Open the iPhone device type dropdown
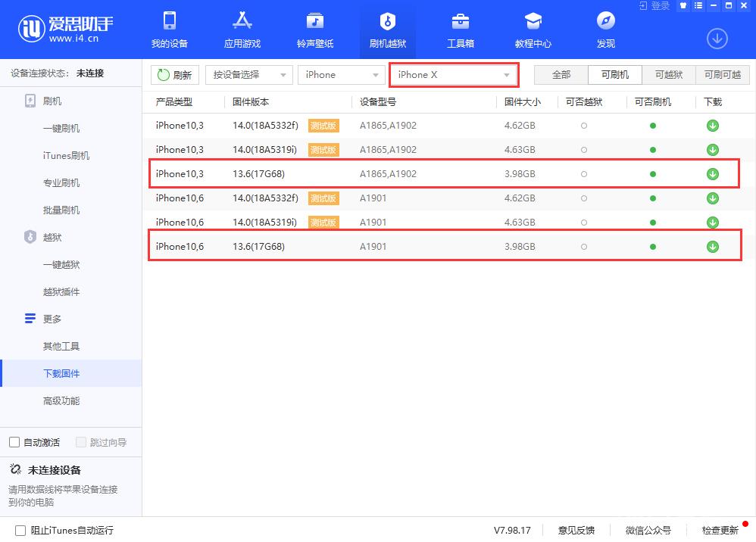 (x=340, y=75)
